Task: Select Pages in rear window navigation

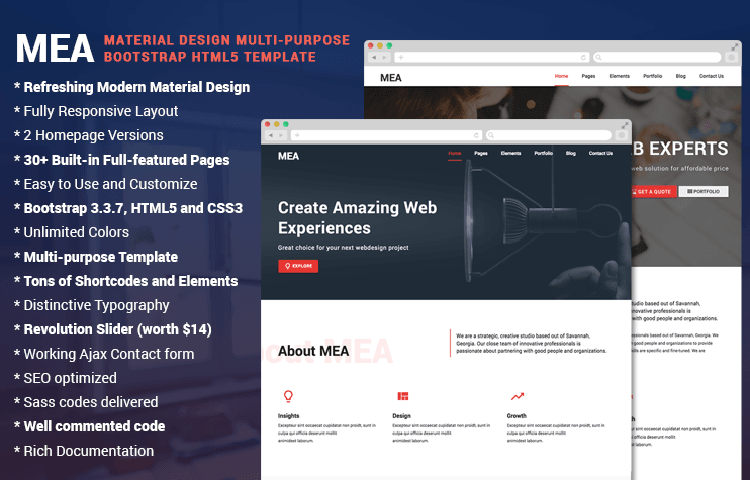Action: [x=588, y=76]
